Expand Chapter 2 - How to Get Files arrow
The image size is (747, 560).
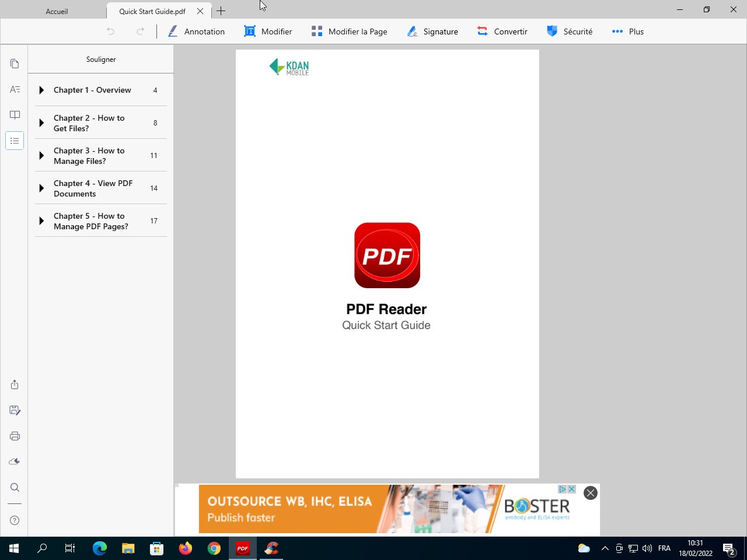pos(41,123)
